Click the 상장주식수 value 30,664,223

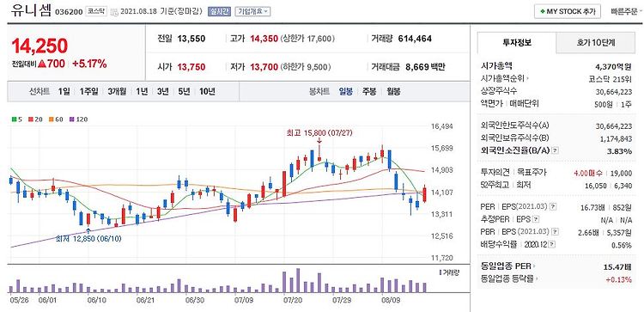pyautogui.click(x=614, y=91)
